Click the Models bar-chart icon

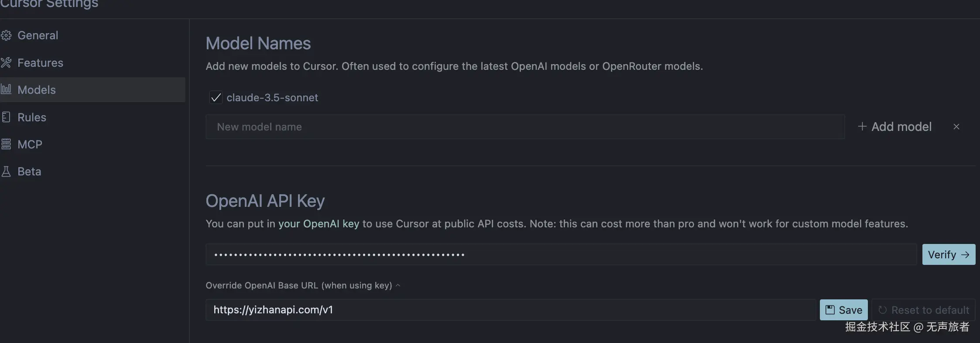point(6,89)
